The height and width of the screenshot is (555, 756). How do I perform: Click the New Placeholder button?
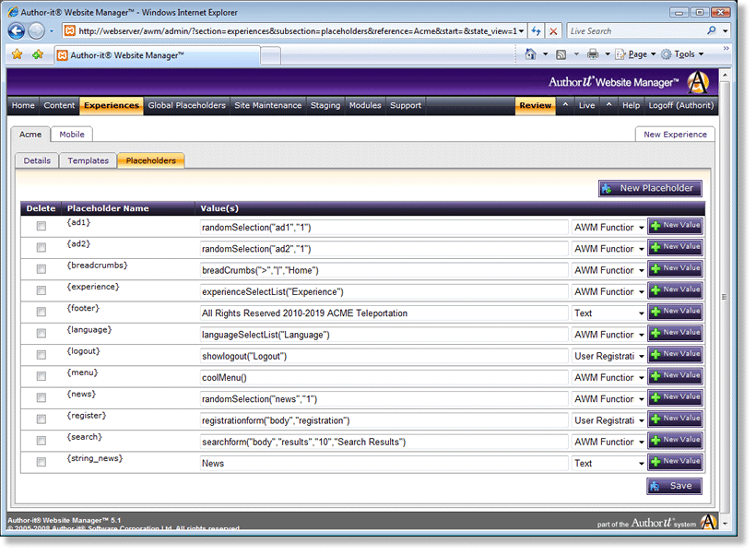click(650, 189)
